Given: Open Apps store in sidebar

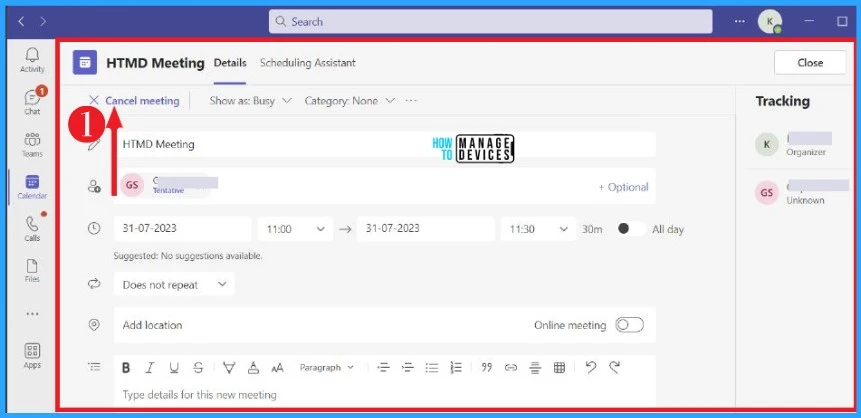Looking at the screenshot, I should coord(32,356).
